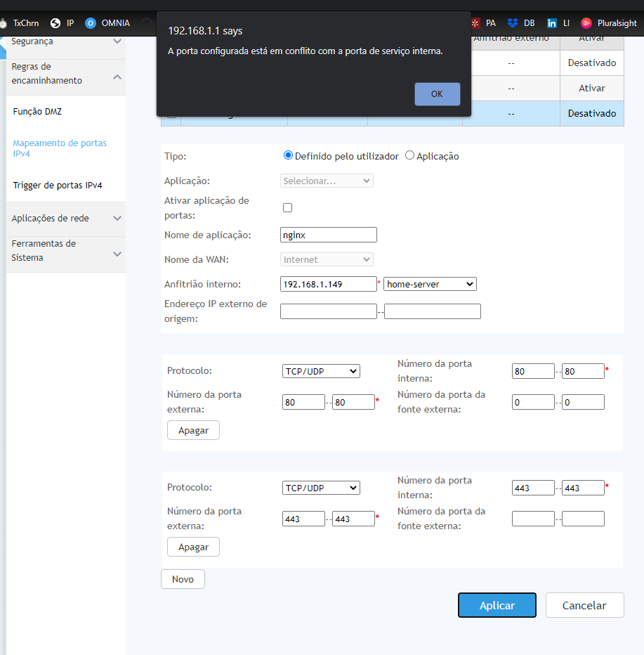
Task: Open the LinkedIn LI bookmark
Action: 558,22
